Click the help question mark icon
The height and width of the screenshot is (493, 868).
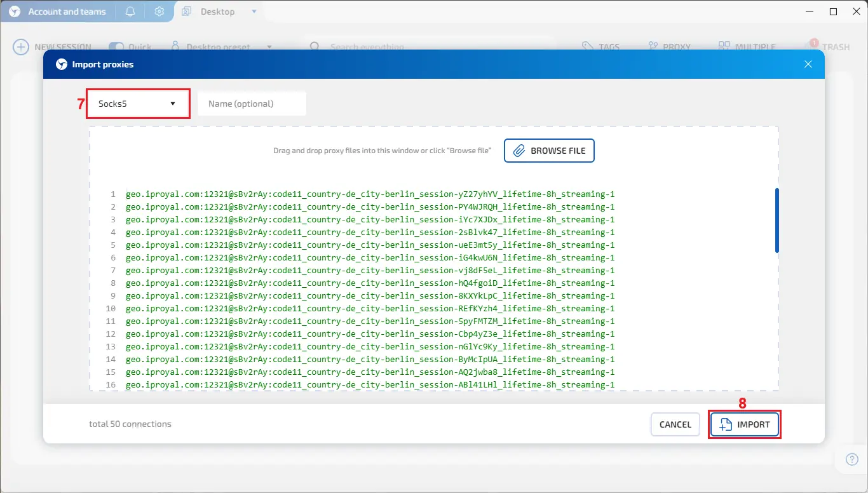(852, 459)
